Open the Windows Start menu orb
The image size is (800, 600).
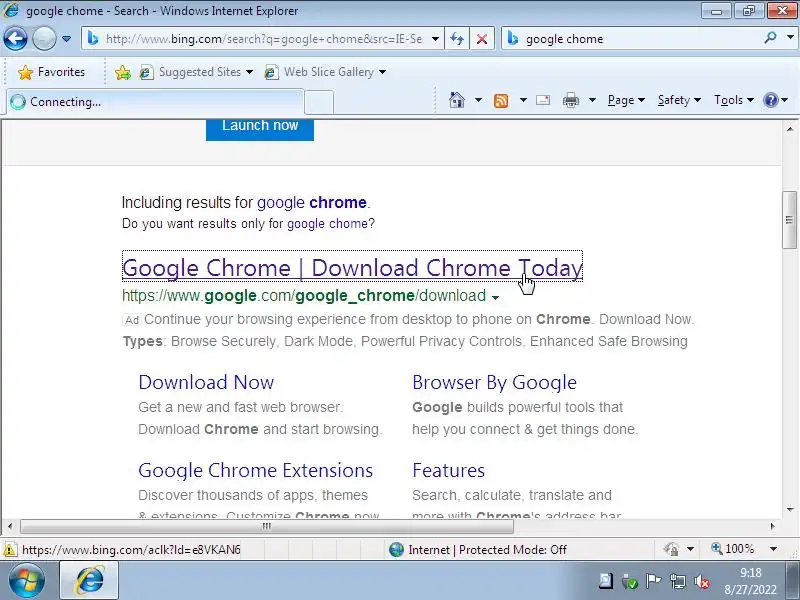point(26,581)
